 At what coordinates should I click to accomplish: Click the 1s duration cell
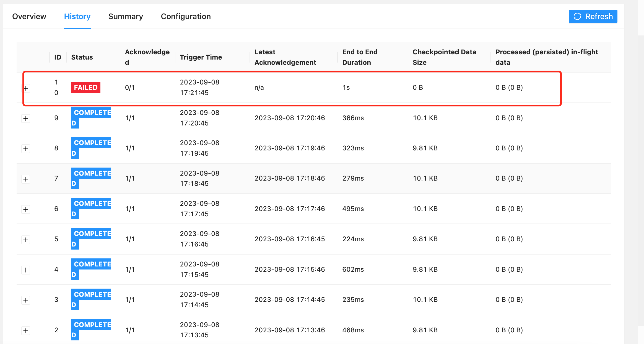click(x=346, y=88)
